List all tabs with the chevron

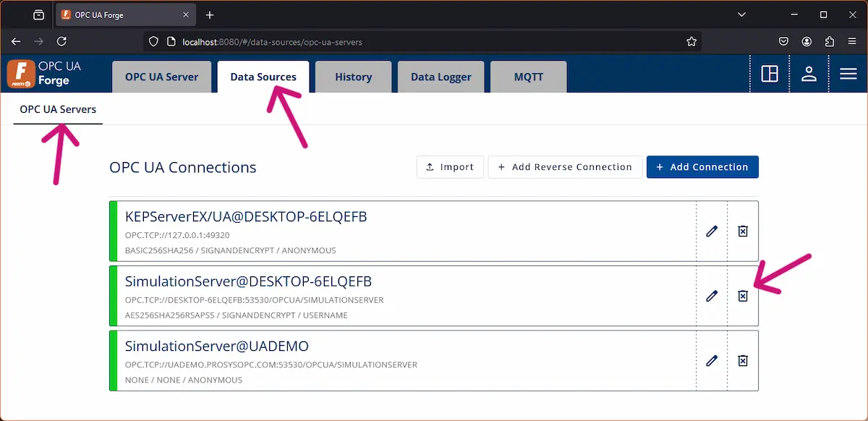(x=741, y=14)
